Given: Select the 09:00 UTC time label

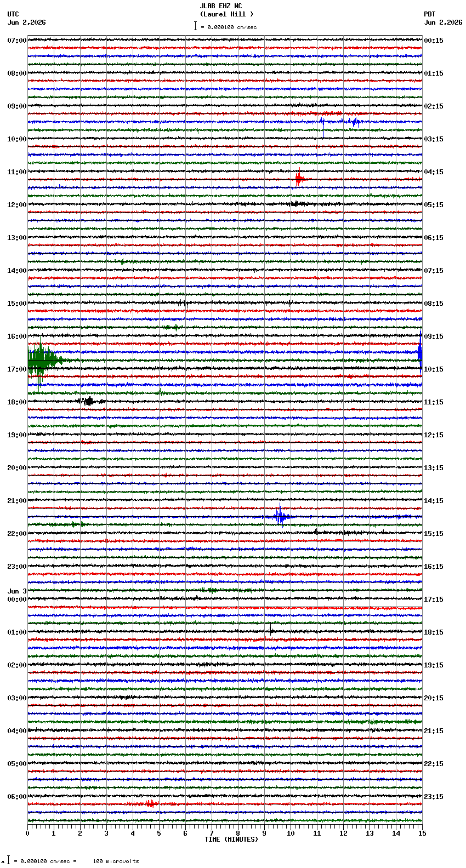Looking at the screenshot, I should [17, 106].
